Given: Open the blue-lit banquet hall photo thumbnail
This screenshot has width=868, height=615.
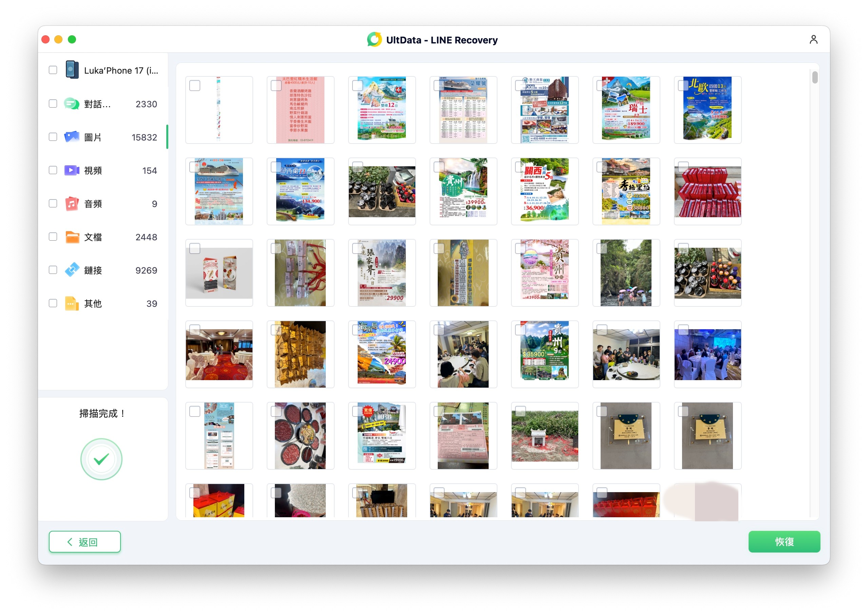Looking at the screenshot, I should click(x=707, y=354).
